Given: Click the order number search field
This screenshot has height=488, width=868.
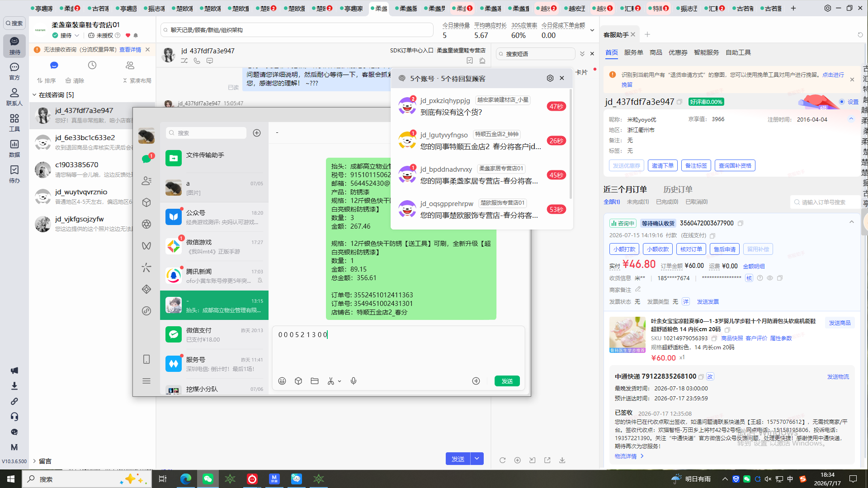Looking at the screenshot, I should coord(825,202).
